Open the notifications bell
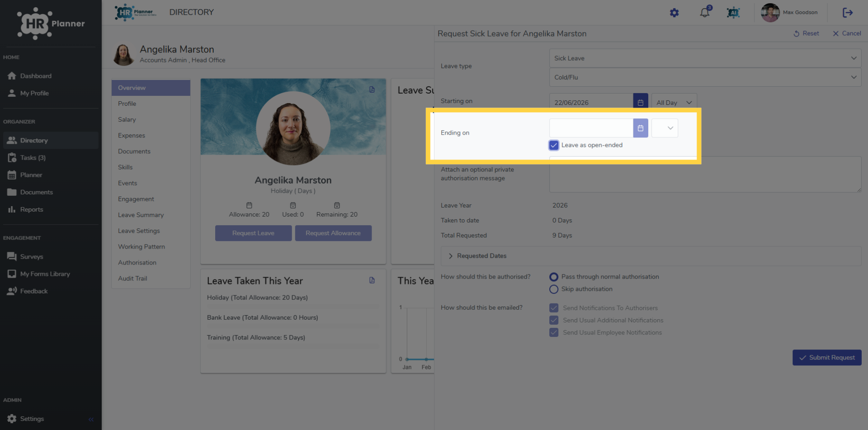Image resolution: width=868 pixels, height=430 pixels. [x=705, y=12]
